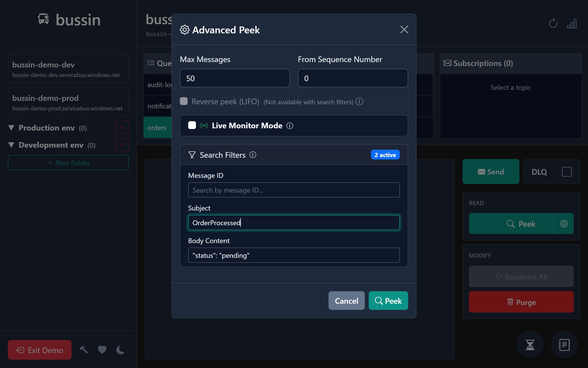Click the Search Filters funnel icon
The width and height of the screenshot is (588, 368).
[x=192, y=155]
